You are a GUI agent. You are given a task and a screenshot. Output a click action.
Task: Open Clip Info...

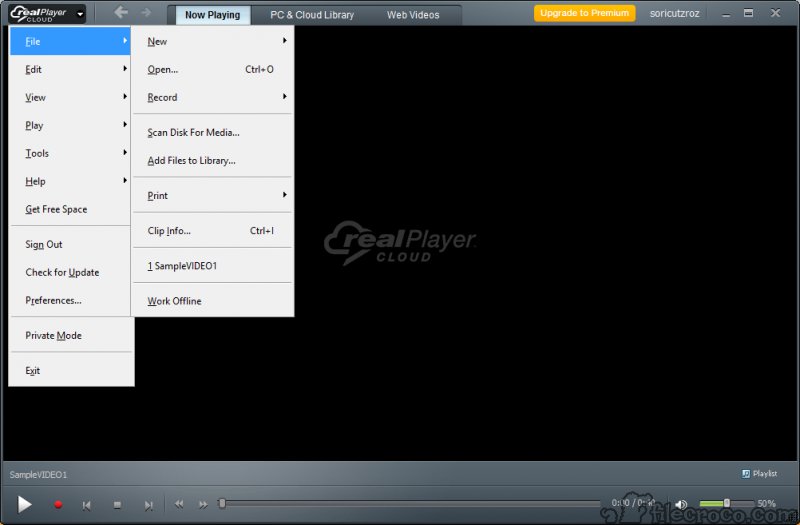pos(213,231)
